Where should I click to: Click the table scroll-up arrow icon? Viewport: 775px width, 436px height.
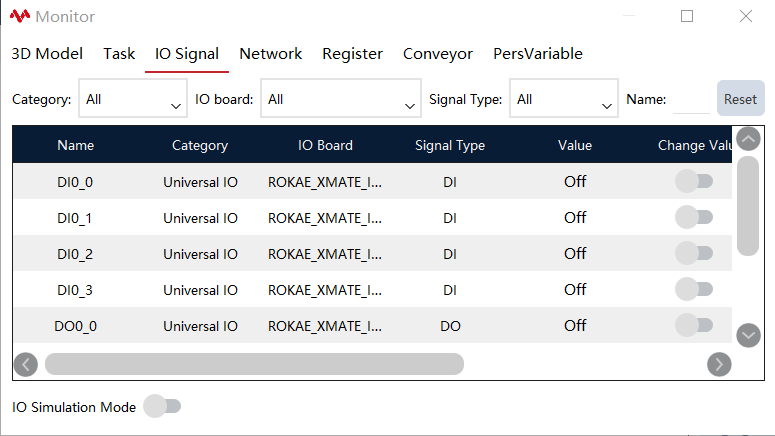click(x=748, y=139)
